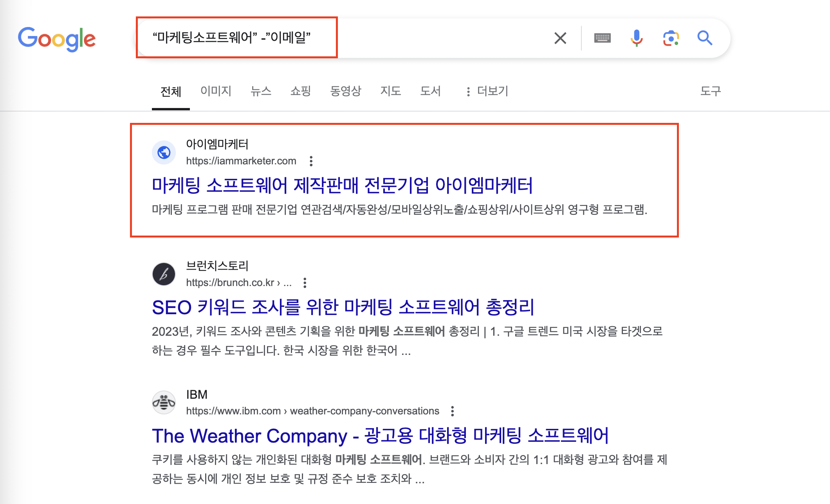Click the 브런치스토리 favicon

pyautogui.click(x=164, y=274)
